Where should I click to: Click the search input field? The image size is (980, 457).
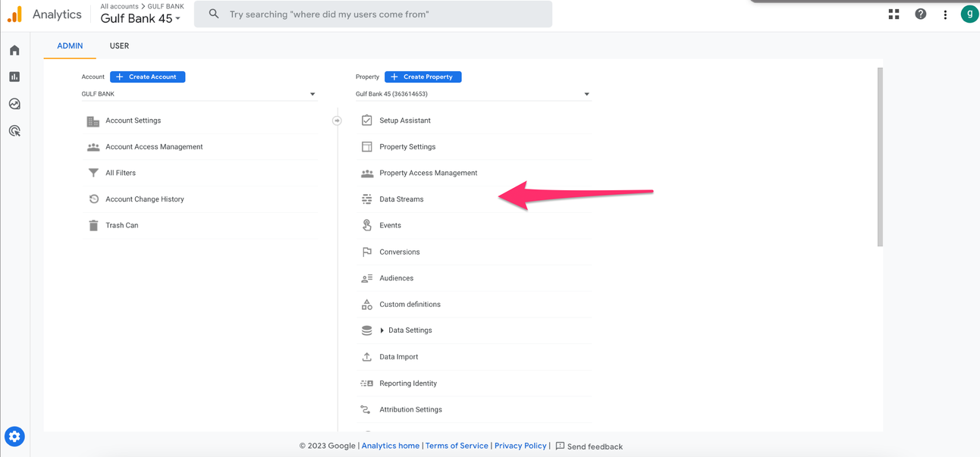pyautogui.click(x=373, y=14)
